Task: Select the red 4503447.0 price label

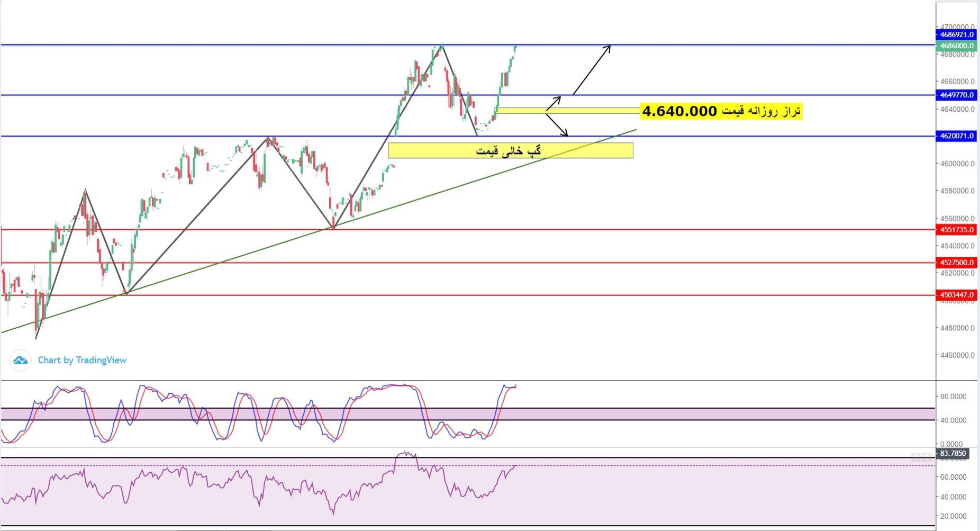Action: (956, 295)
